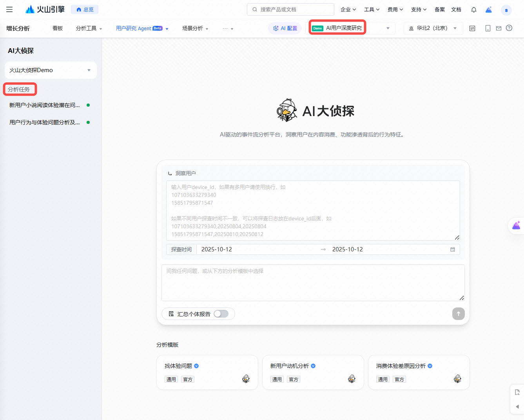Click the AI mountain icon in top bar

[489, 9]
